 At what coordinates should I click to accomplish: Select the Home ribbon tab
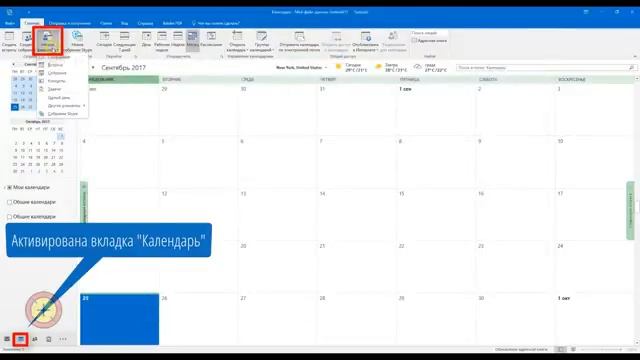click(x=32, y=23)
